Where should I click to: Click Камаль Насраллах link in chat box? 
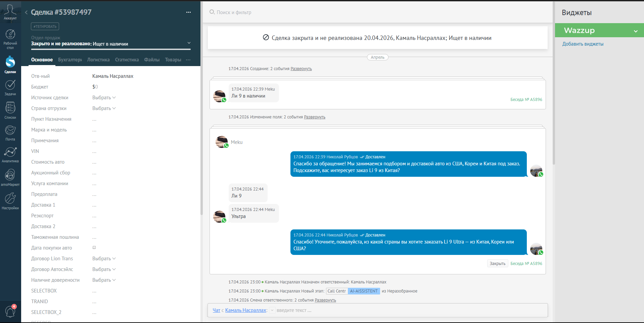(246, 310)
